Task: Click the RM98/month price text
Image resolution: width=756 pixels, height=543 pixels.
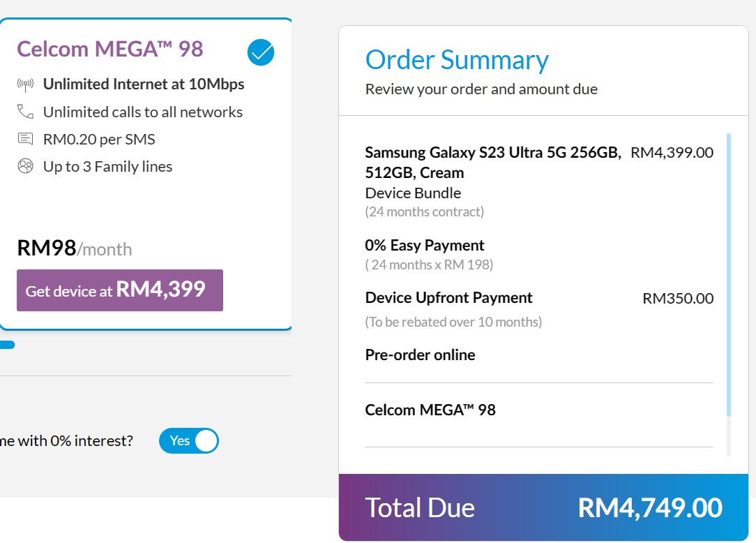Action: coord(74,248)
